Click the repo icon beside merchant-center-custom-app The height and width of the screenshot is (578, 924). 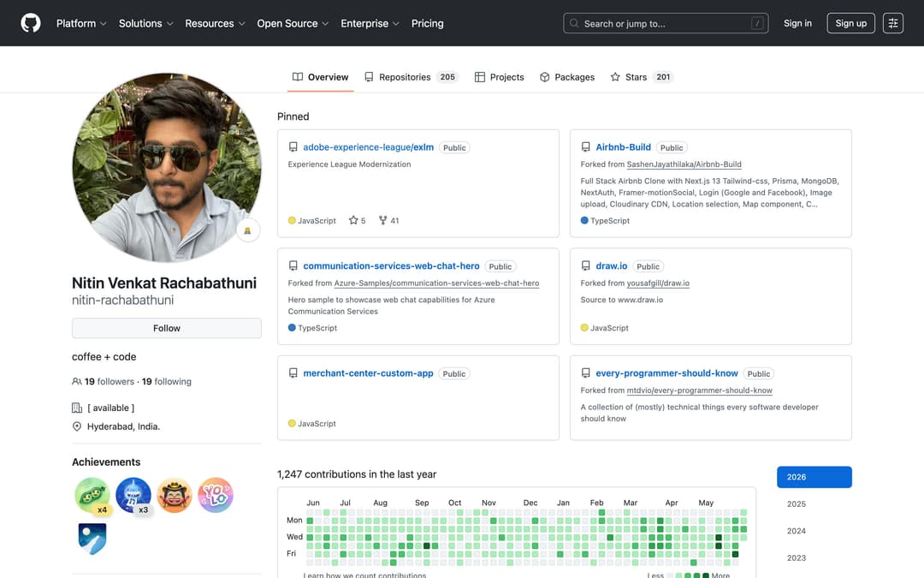(x=293, y=373)
